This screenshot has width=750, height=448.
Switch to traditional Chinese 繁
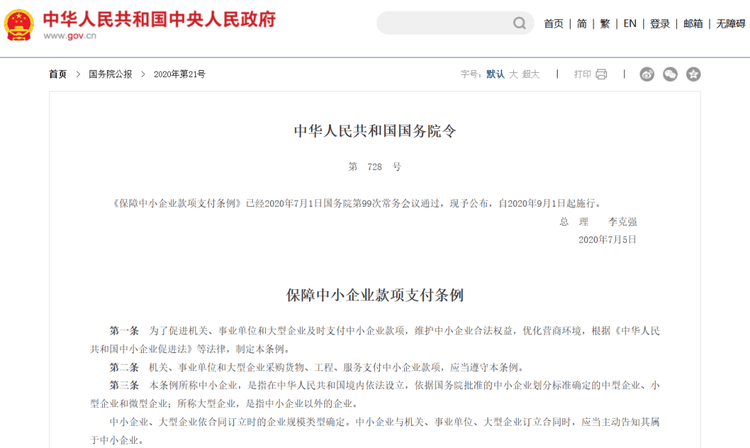click(605, 23)
